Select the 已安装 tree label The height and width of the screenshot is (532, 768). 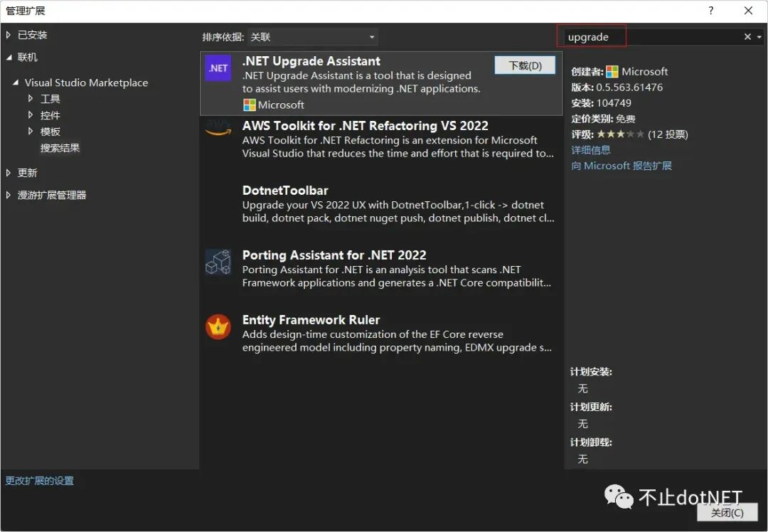point(32,35)
